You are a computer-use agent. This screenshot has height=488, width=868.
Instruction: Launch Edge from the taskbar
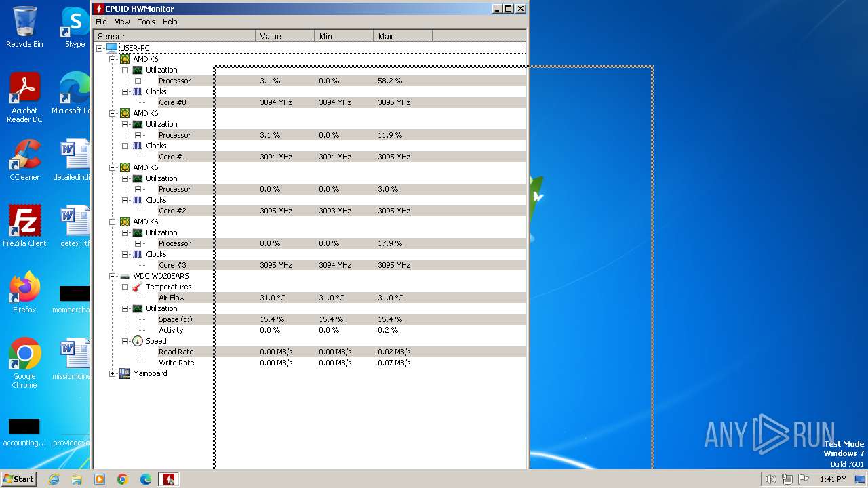pyautogui.click(x=146, y=479)
